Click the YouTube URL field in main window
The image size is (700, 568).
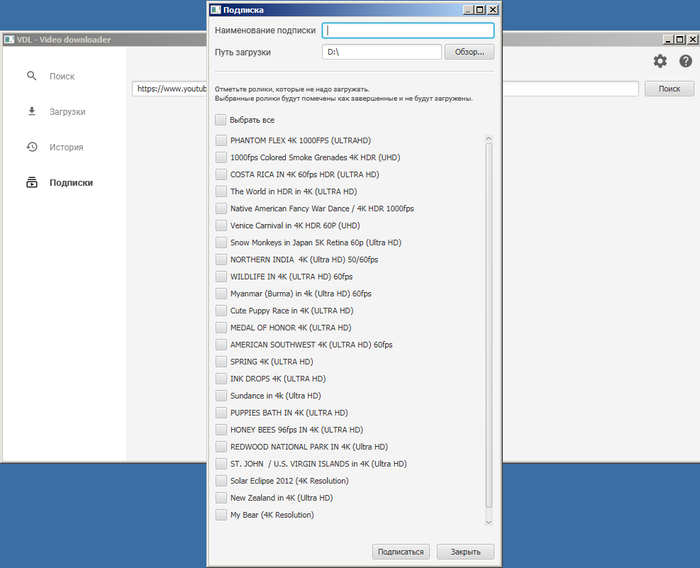[x=170, y=88]
